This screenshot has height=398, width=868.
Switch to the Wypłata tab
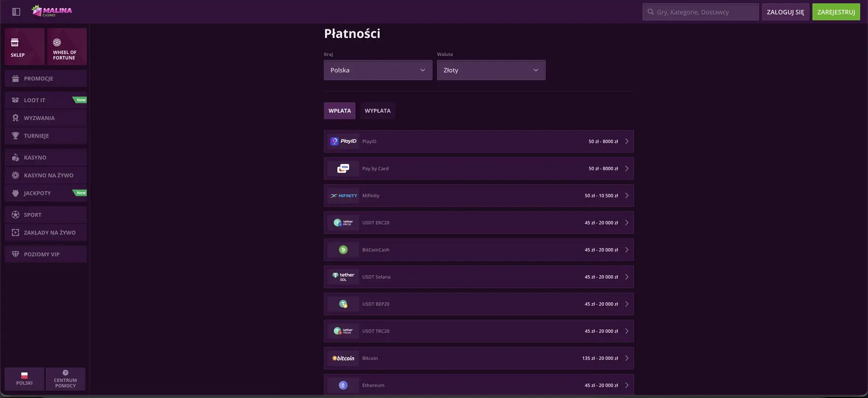tap(377, 111)
